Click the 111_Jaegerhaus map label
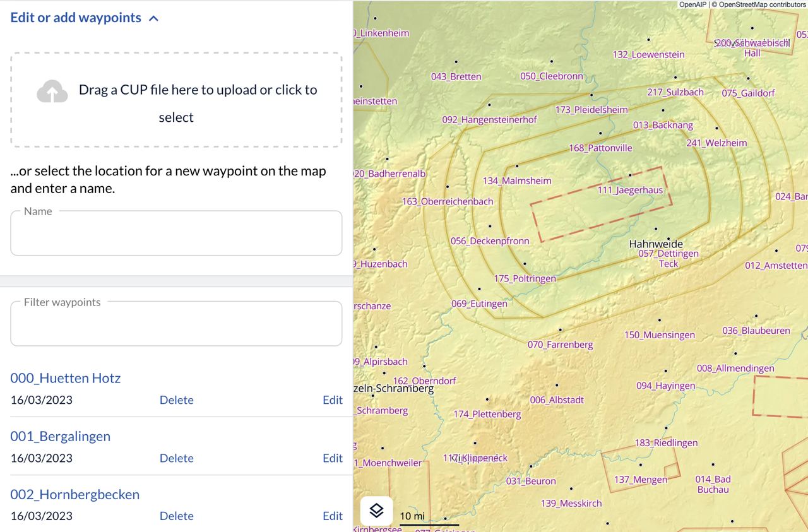The width and height of the screenshot is (808, 532). (630, 190)
